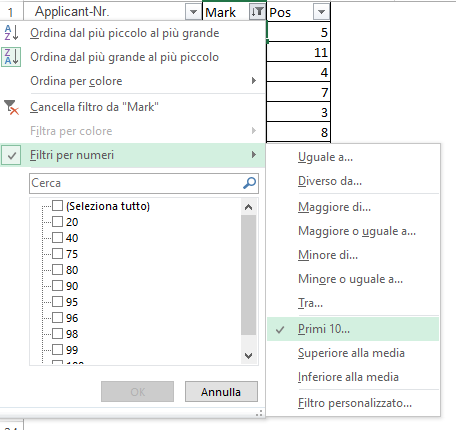This screenshot has width=456, height=430.
Task: Open the Mark column filter button
Action: 257,12
